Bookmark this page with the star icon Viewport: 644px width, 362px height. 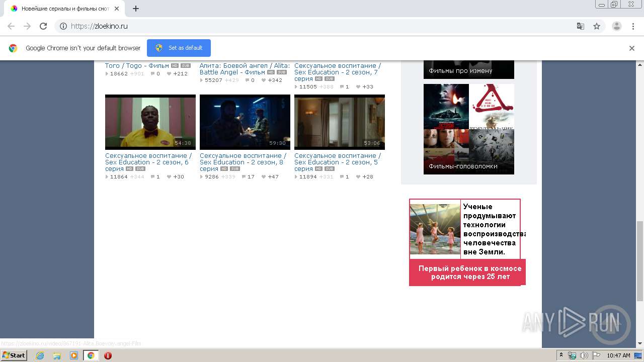597,26
